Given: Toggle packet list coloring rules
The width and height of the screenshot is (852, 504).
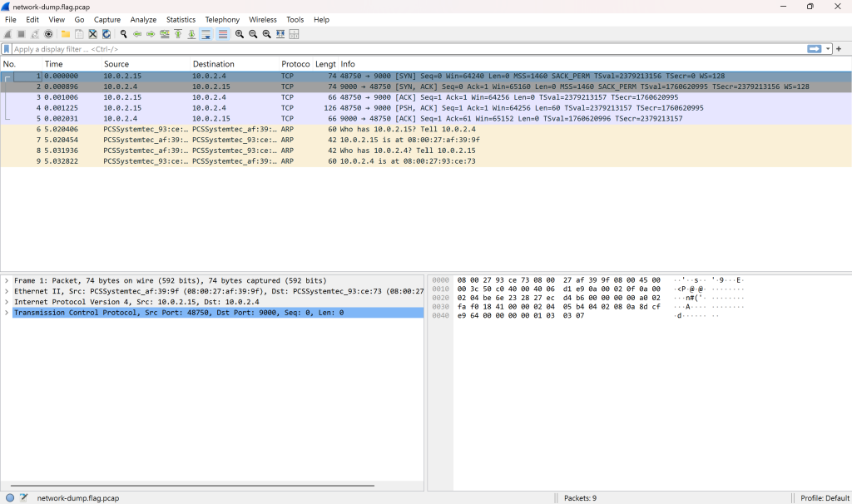Looking at the screenshot, I should click(x=223, y=34).
